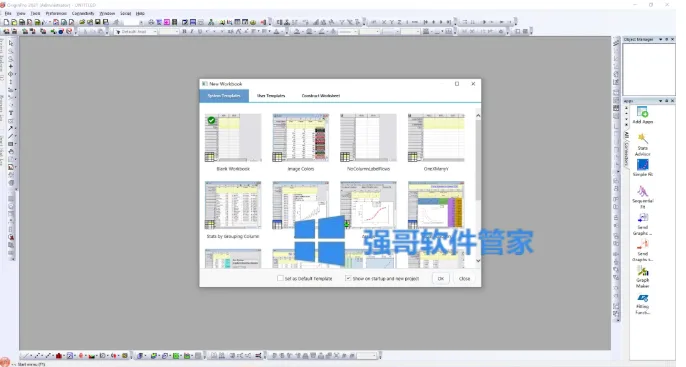The width and height of the screenshot is (686, 367).
Task: Open the File menu
Action: tap(8, 14)
